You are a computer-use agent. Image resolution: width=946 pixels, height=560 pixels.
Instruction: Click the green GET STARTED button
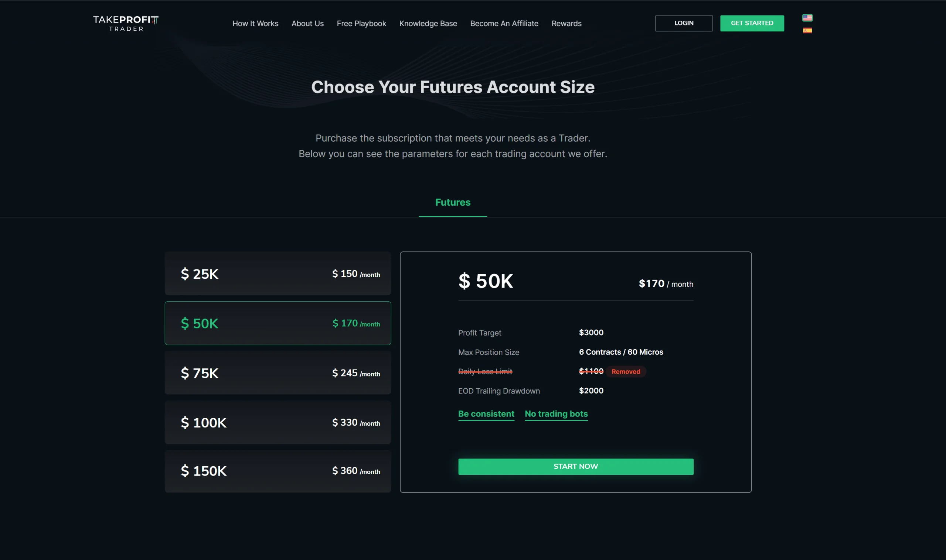(752, 23)
